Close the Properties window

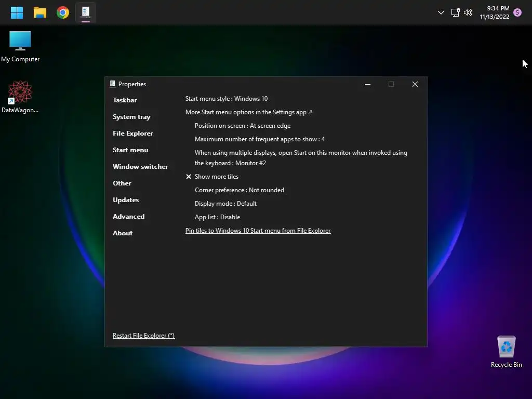[x=415, y=84]
